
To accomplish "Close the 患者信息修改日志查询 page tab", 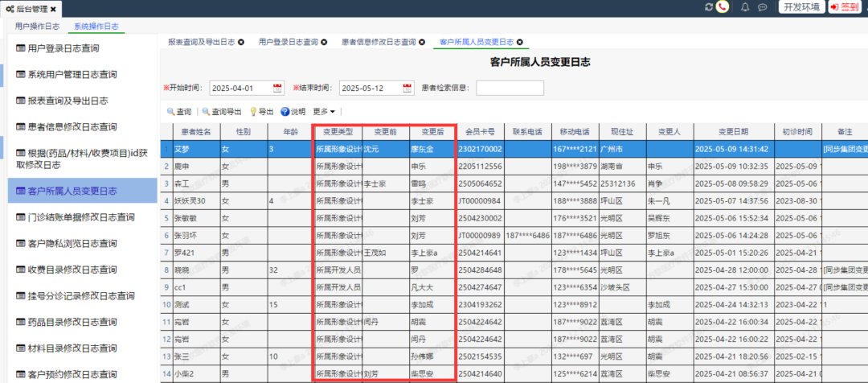I will pyautogui.click(x=422, y=42).
